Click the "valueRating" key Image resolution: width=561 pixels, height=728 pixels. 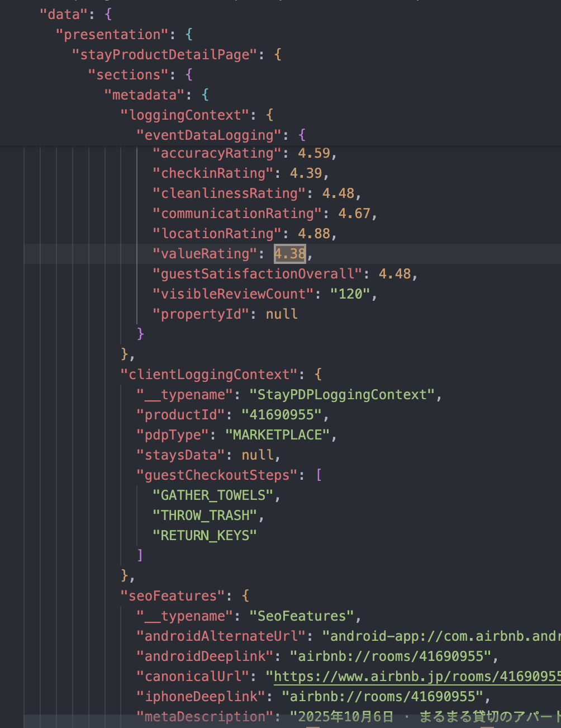[205, 254]
